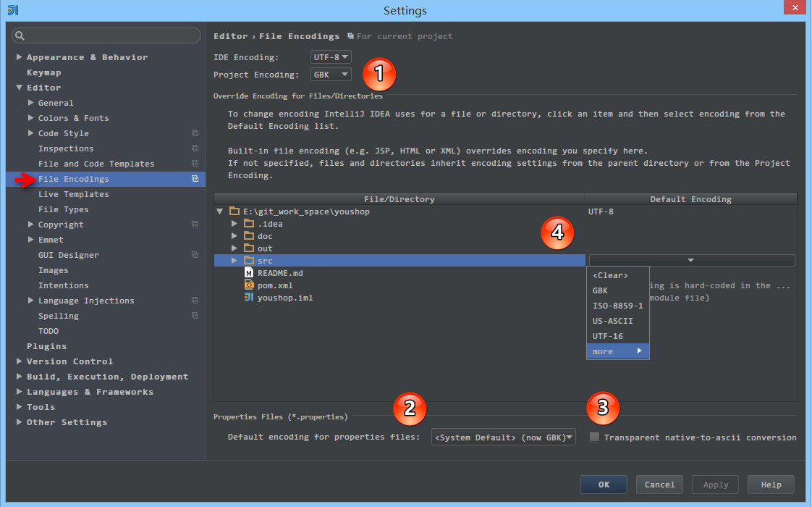Click the .idea folder icon
Screen dimensions: 812x507
[x=249, y=224]
